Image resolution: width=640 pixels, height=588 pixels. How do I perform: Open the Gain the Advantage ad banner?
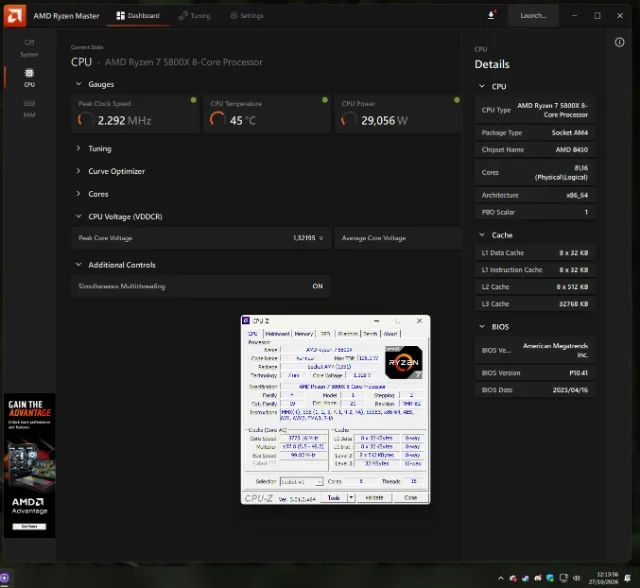coord(29,465)
